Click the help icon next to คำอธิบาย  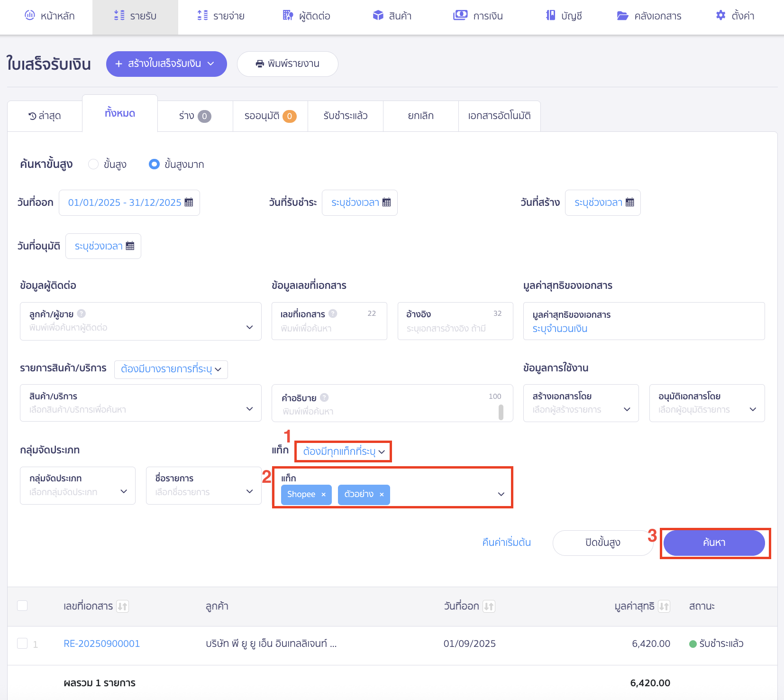tap(324, 397)
